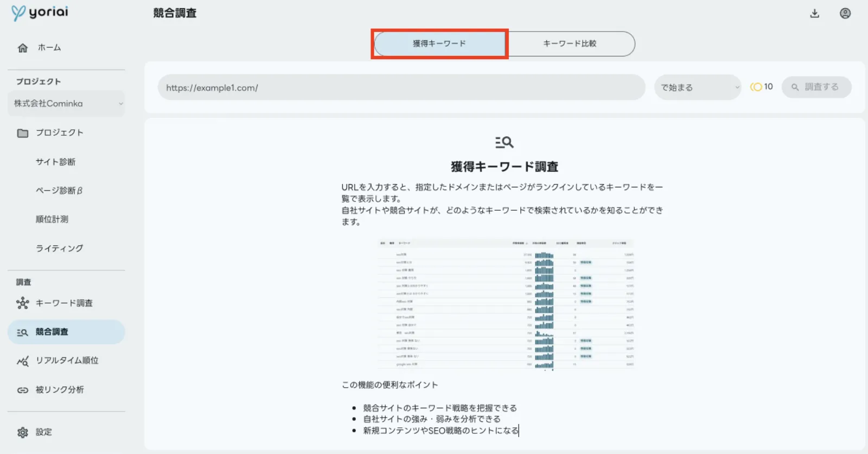Click the yoriai logo
The height and width of the screenshot is (454, 868).
[40, 12]
